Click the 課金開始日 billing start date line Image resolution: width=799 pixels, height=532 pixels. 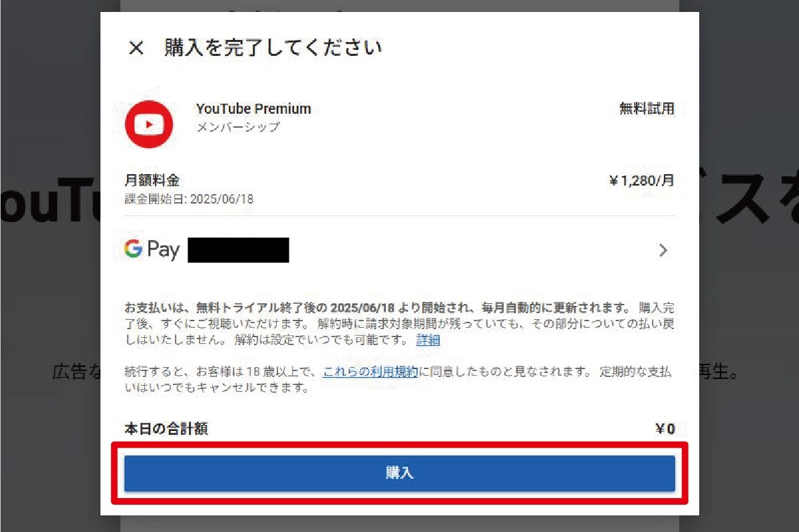coord(189,199)
